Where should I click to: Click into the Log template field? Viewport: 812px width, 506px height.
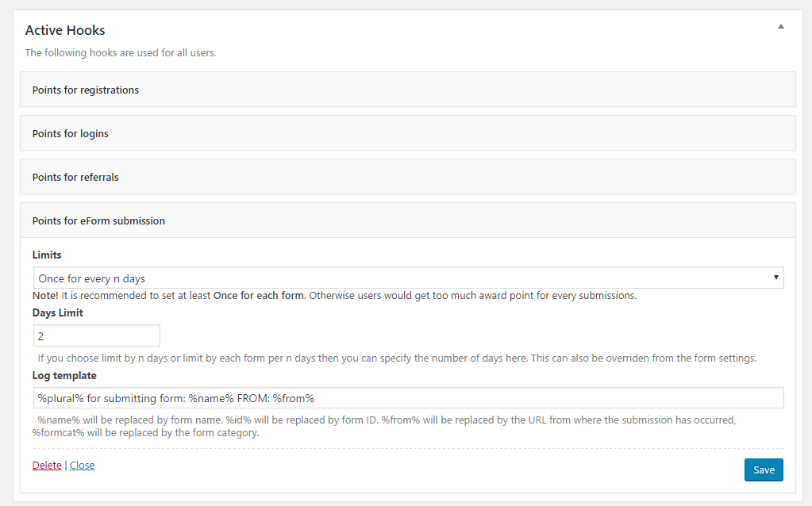point(408,398)
